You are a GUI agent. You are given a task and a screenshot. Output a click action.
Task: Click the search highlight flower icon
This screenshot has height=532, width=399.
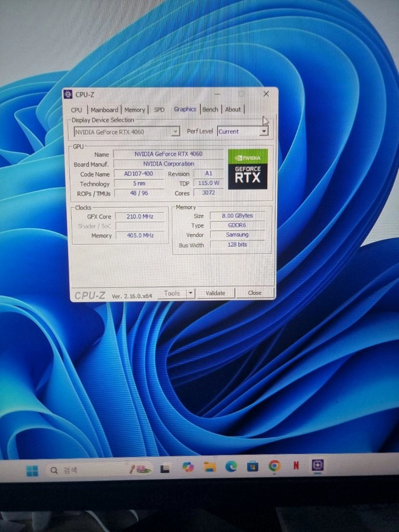[x=141, y=469]
